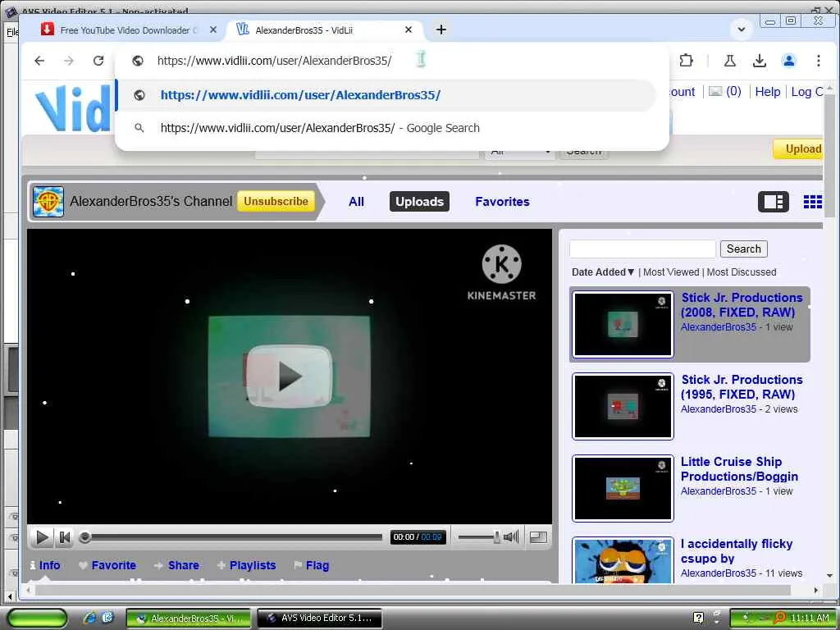Click the page horizontal scrollbar
Viewport: 840px width, 630px height.
pos(413,590)
